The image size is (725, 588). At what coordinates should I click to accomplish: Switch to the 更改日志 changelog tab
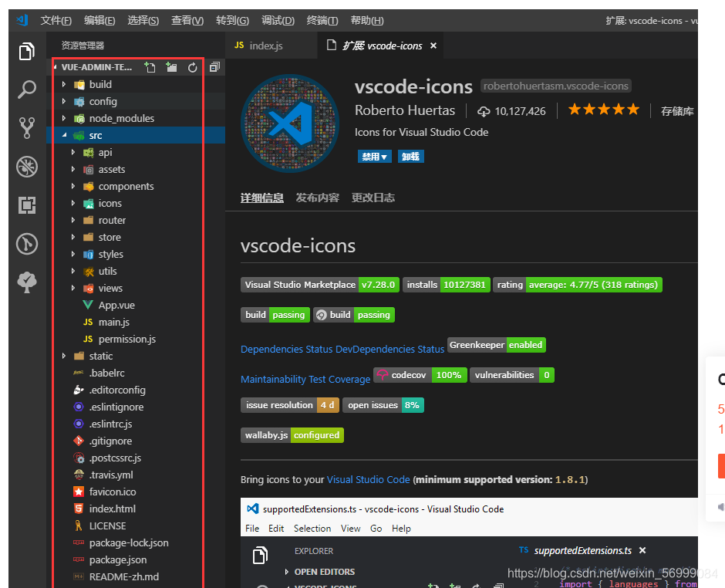(373, 198)
